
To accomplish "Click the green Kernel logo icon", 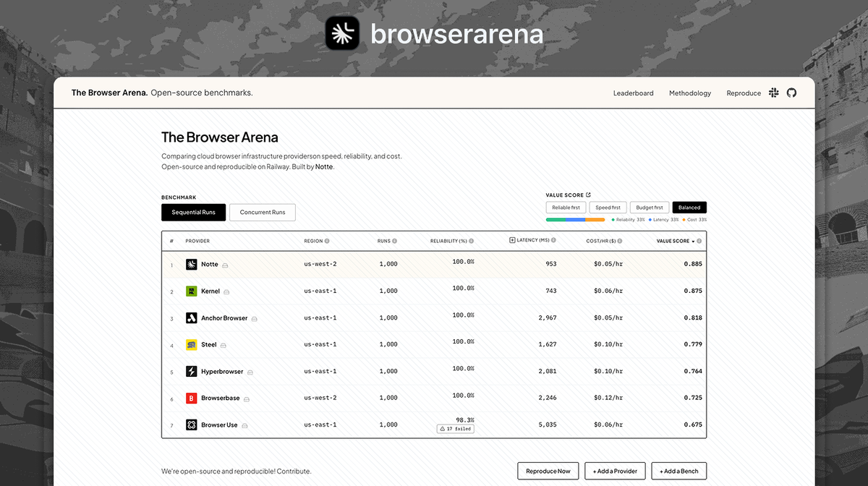I will pyautogui.click(x=191, y=291).
